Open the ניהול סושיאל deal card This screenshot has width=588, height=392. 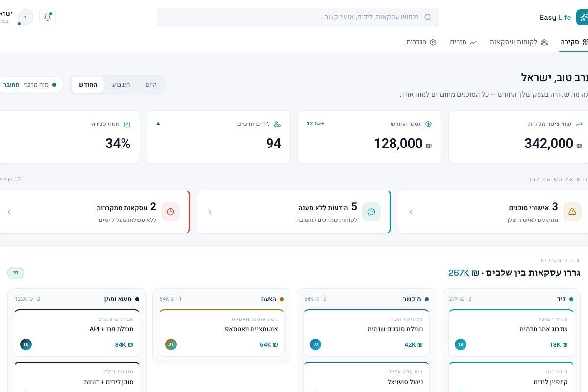(367, 377)
